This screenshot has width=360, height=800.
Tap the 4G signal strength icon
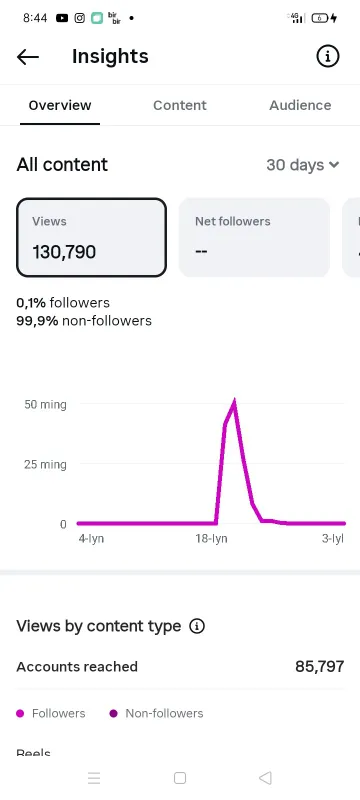pos(296,18)
